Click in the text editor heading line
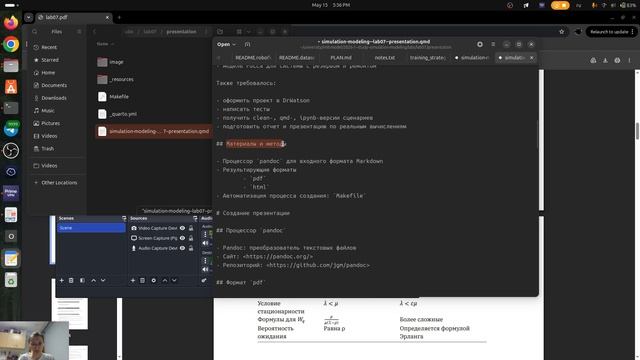Screen dimensions: 640x360 point(256,144)
